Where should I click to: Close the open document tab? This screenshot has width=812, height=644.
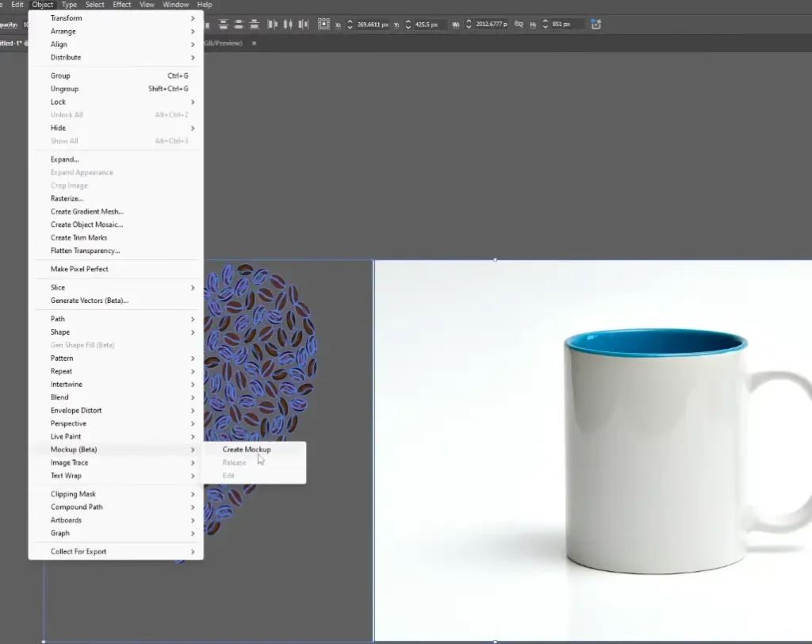tap(255, 43)
